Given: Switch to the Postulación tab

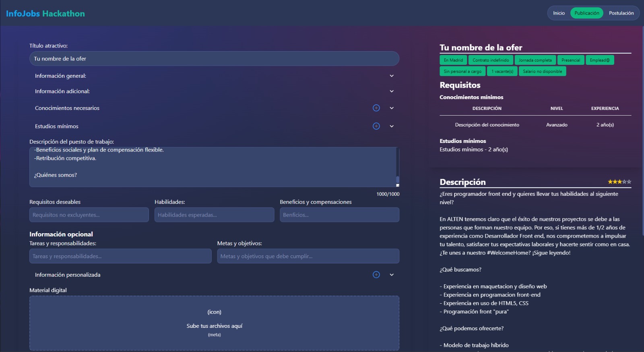Looking at the screenshot, I should 621,13.
